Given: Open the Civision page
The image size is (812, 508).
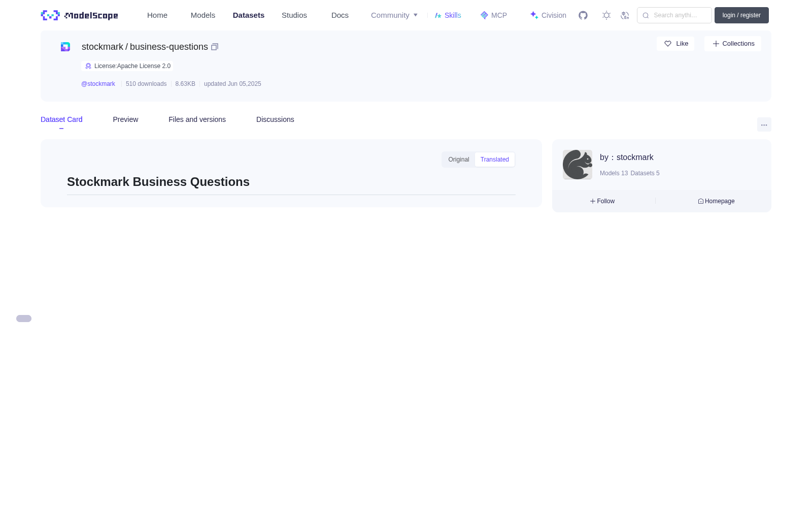Looking at the screenshot, I should [548, 15].
